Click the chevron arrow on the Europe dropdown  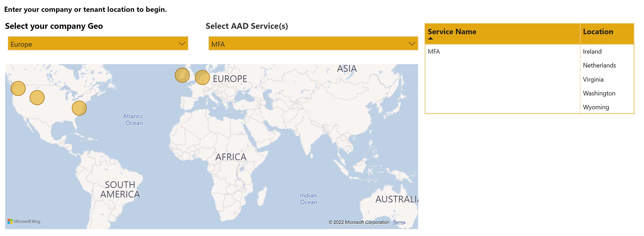coord(182,44)
